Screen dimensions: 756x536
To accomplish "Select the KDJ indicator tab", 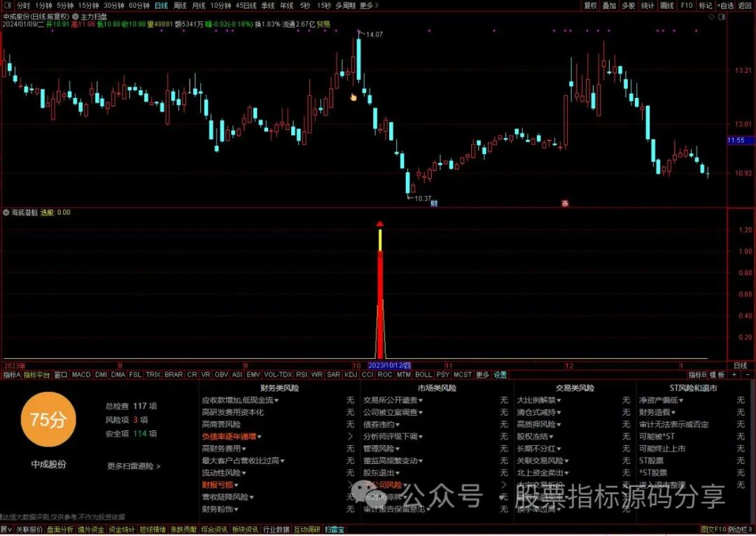I will 351,374.
